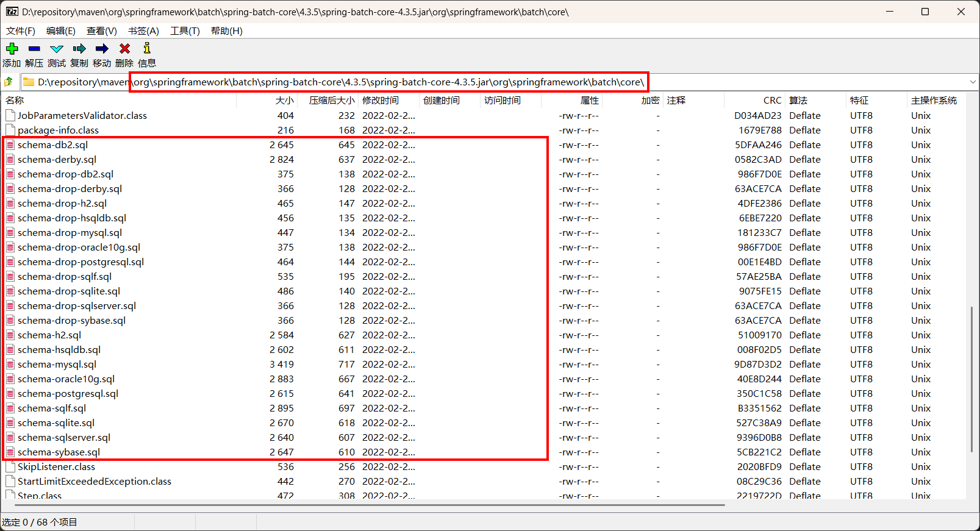Click the Copy (复制) toolbar icon
Viewport: 980px width, 531px height.
[79, 49]
